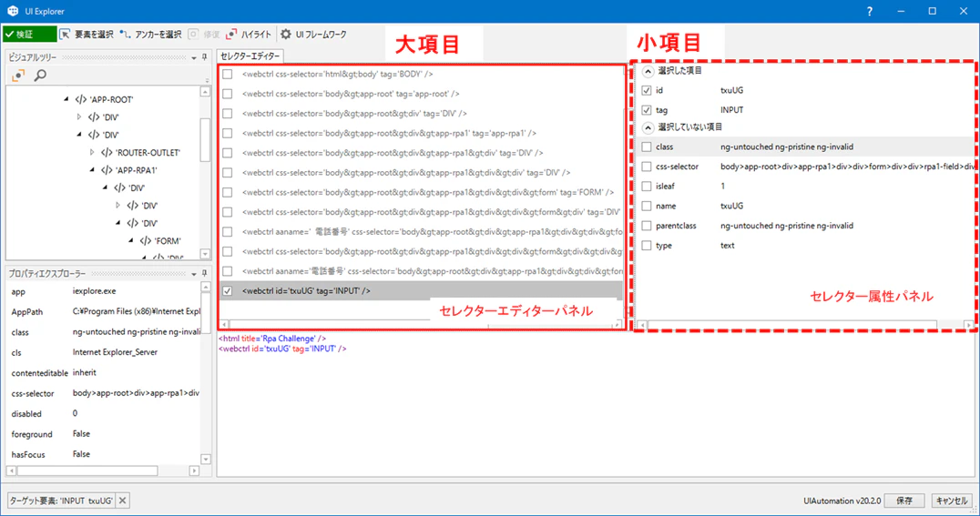Image resolution: width=980 pixels, height=516 pixels.
Task: Uncheck the id attribute checkbox
Action: tap(647, 91)
